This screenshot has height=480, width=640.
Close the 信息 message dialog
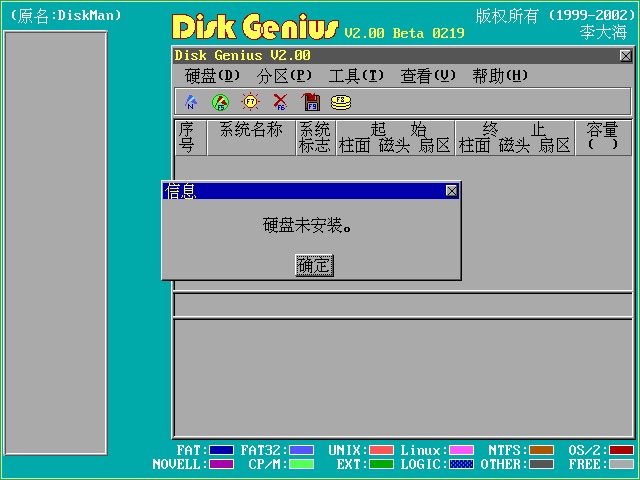(451, 190)
